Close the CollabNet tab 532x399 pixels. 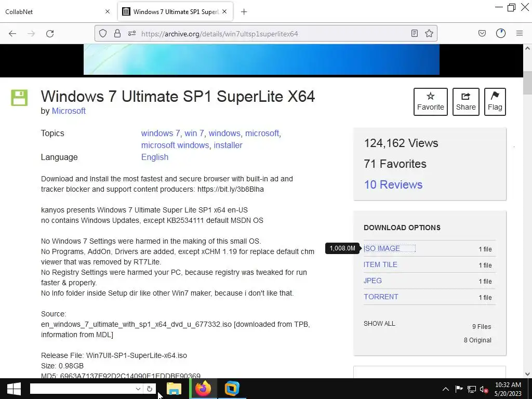108,11
